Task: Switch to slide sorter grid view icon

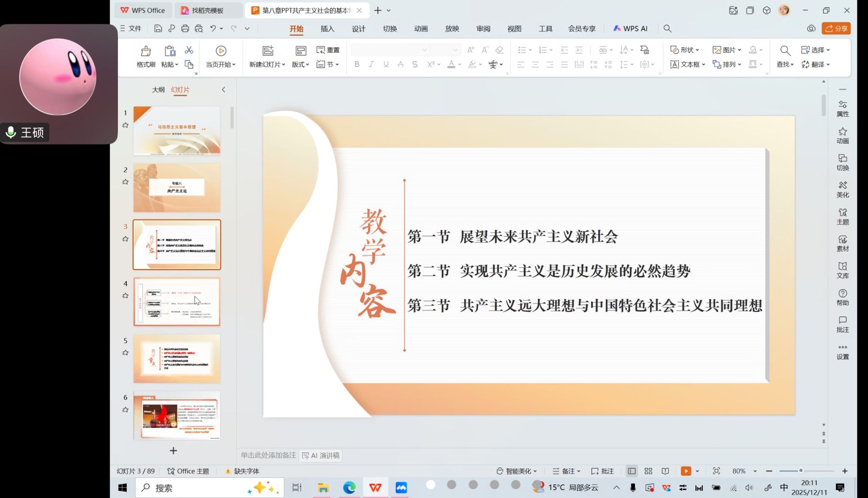Action: tap(648, 471)
